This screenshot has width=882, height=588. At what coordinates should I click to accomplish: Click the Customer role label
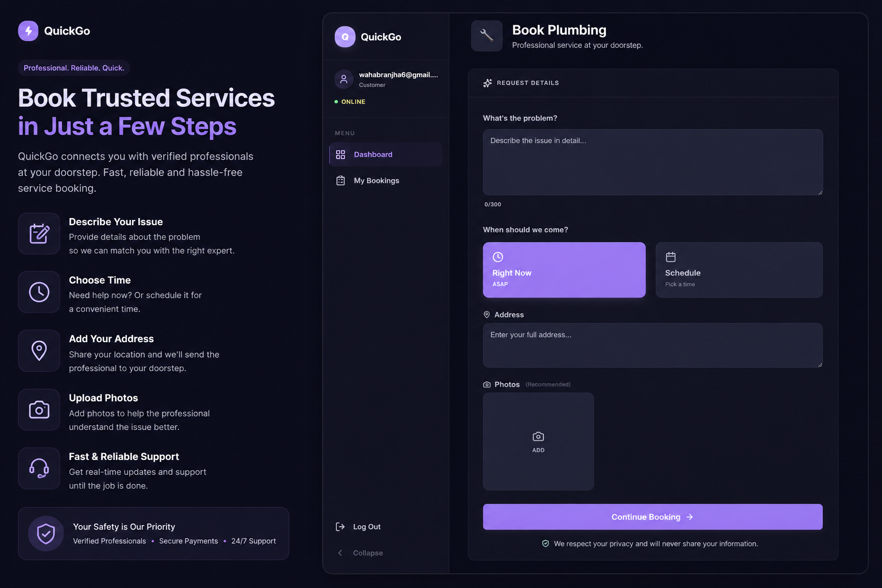(372, 85)
